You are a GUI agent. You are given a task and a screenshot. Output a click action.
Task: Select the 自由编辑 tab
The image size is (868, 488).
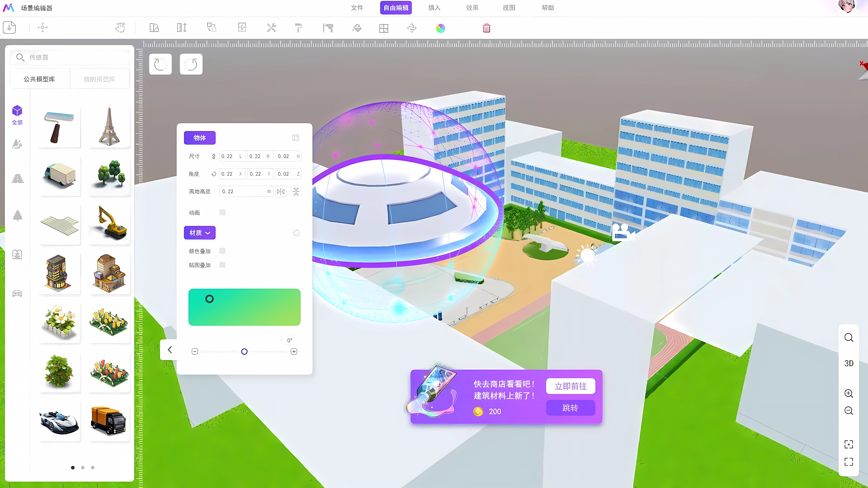pyautogui.click(x=396, y=8)
